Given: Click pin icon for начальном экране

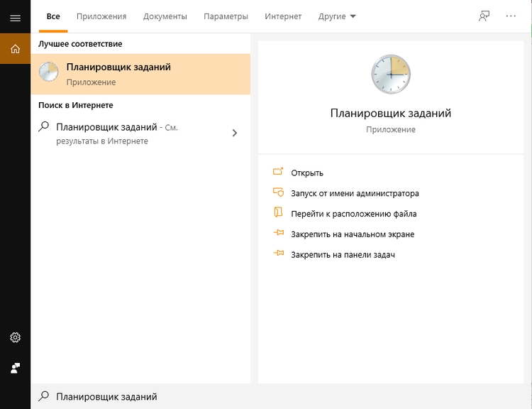Looking at the screenshot, I should click(279, 233).
